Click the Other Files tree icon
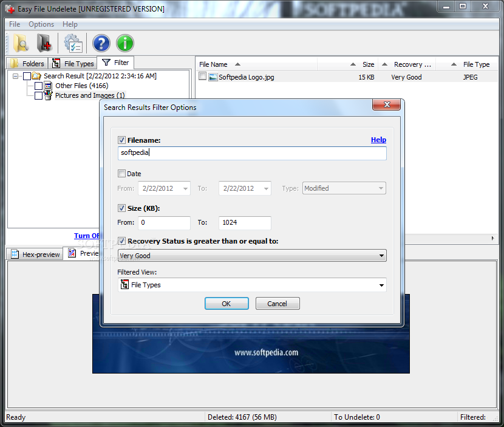This screenshot has height=427, width=504. click(48, 86)
